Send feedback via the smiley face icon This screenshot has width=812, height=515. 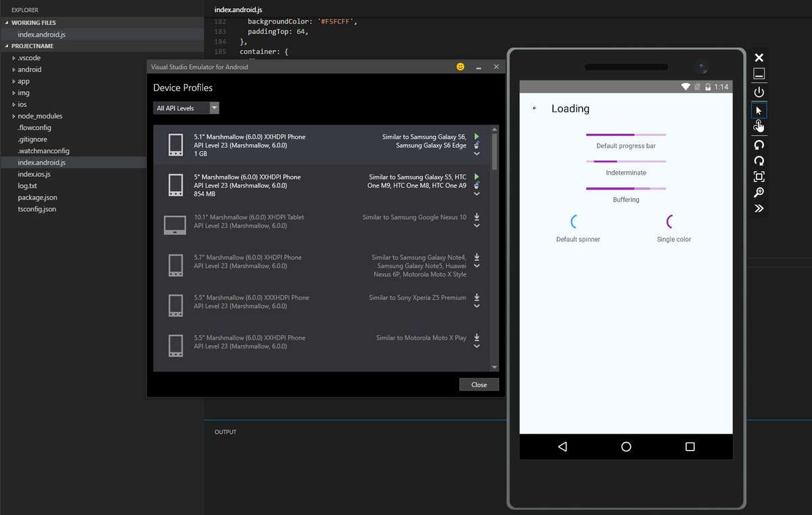460,67
